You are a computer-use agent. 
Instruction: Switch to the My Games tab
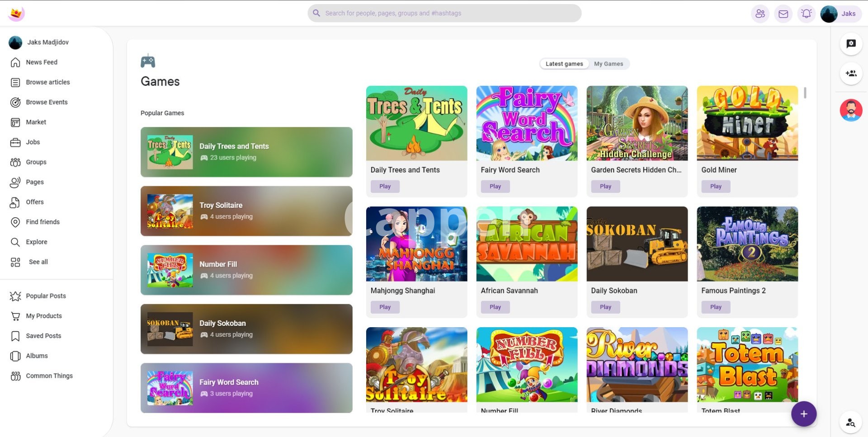click(608, 64)
